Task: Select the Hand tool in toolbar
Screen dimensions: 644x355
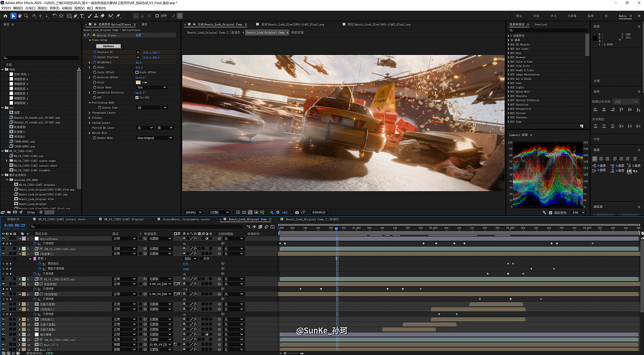Action: click(x=20, y=16)
